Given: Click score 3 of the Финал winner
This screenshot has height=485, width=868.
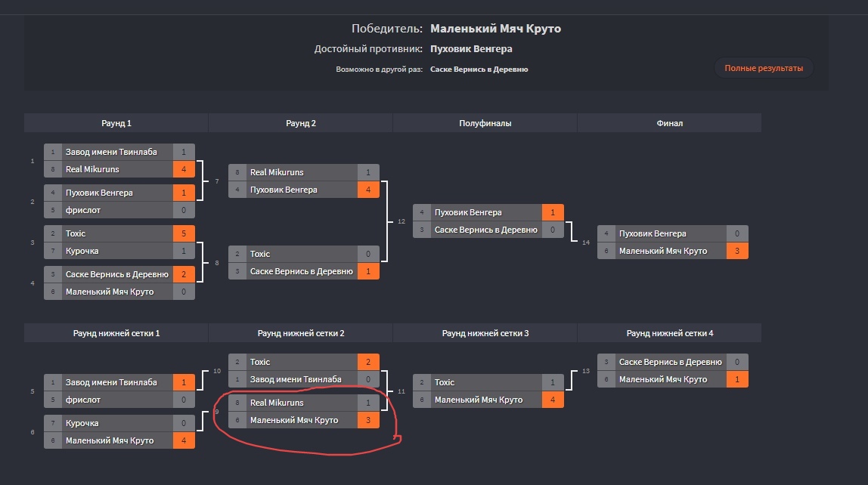Looking at the screenshot, I should [737, 251].
